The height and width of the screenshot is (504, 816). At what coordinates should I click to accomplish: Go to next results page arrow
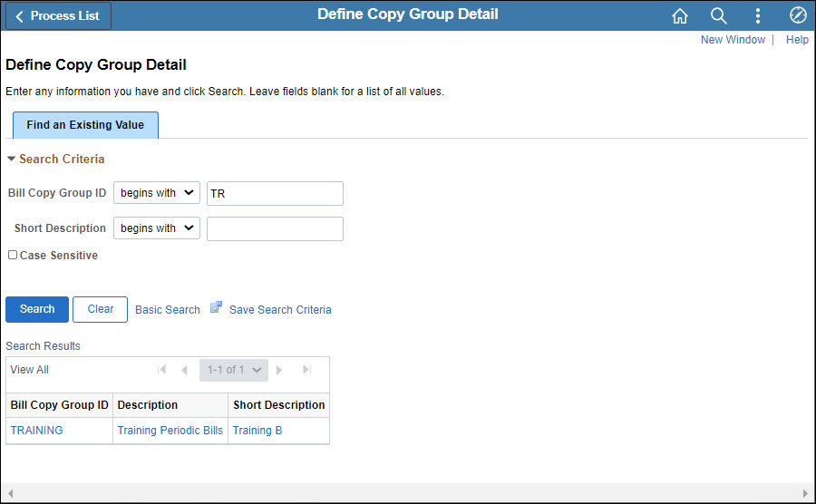pos(279,370)
